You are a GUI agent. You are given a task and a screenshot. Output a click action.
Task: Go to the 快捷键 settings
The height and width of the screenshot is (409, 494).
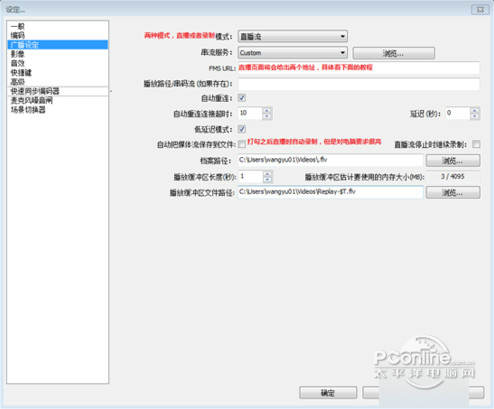click(x=57, y=72)
